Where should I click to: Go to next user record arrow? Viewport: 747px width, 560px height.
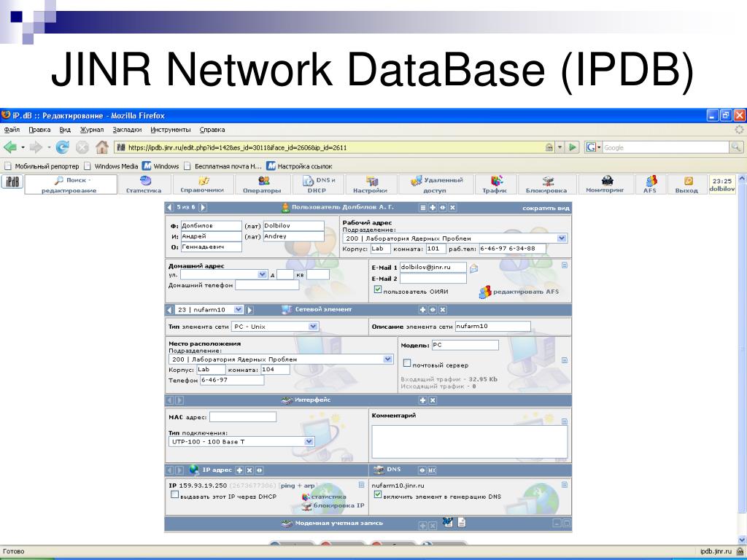pos(203,207)
